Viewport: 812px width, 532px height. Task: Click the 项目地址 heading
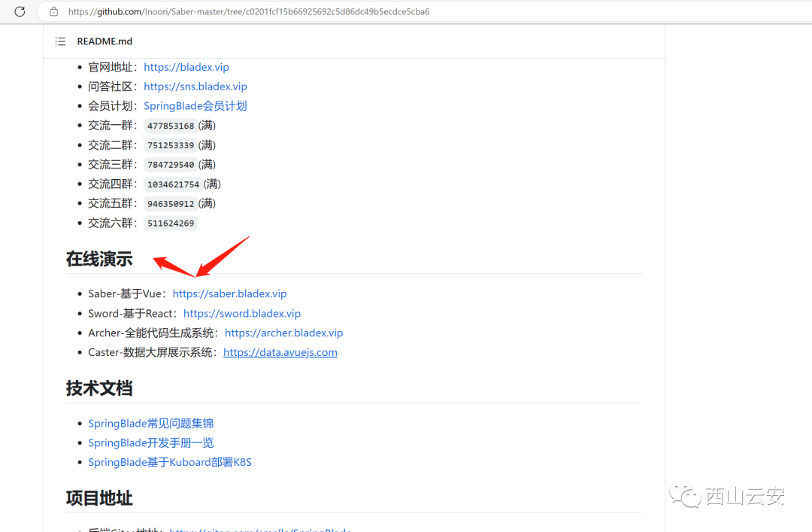[99, 498]
